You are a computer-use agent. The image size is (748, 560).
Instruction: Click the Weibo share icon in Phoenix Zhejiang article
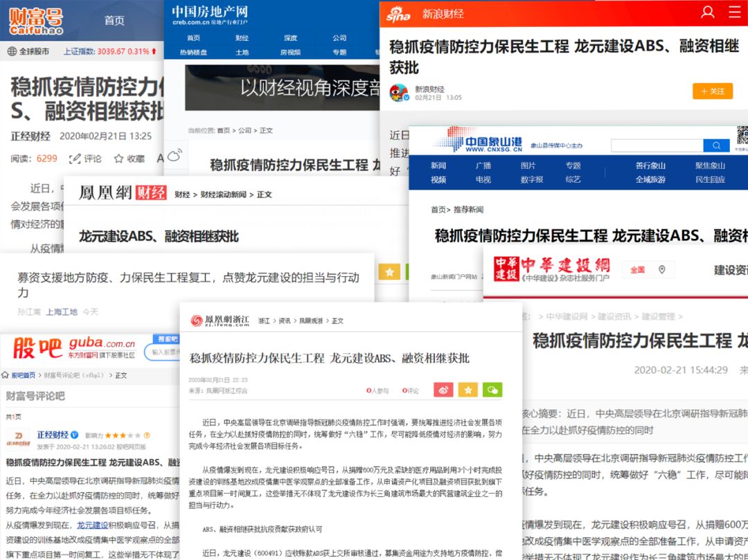[x=443, y=390]
